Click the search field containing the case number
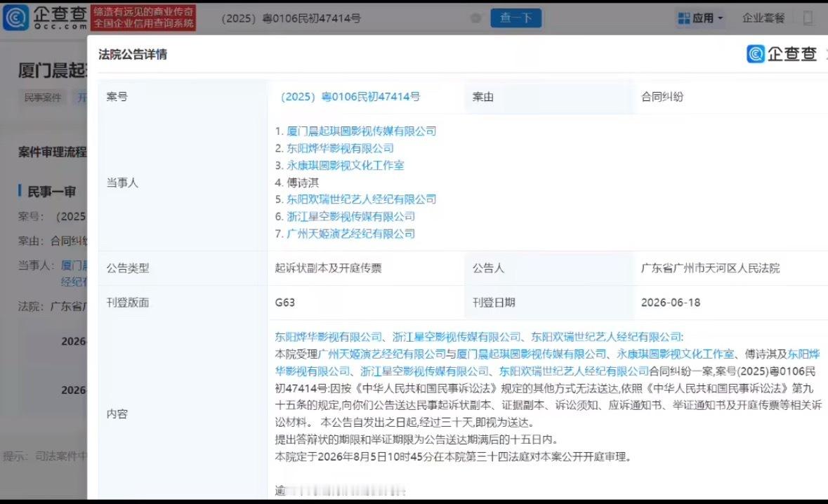This screenshot has width=828, height=504. click(x=348, y=18)
